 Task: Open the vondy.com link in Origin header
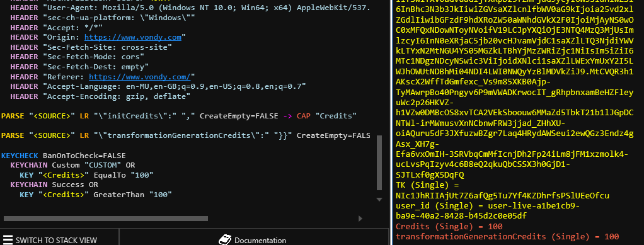[x=133, y=37]
